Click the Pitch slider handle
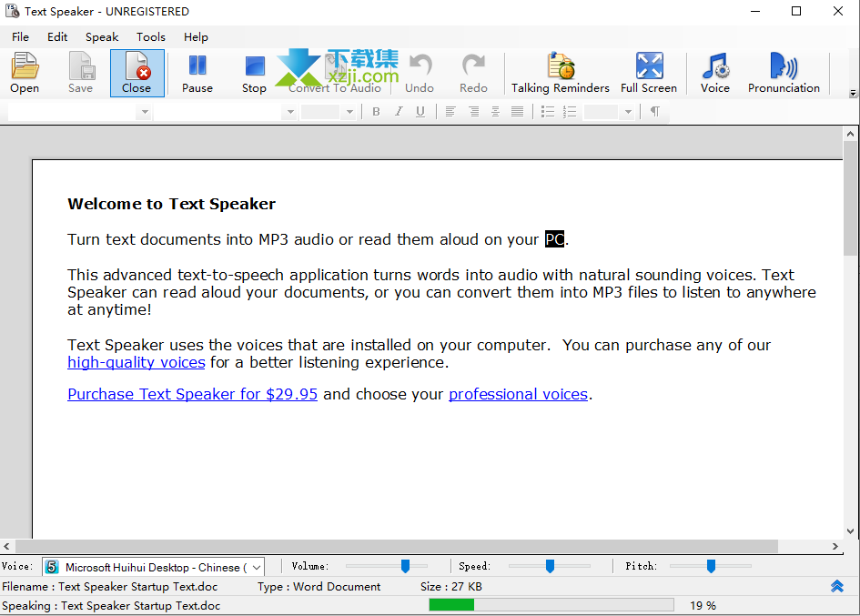Image resolution: width=860 pixels, height=616 pixels. 711,566
